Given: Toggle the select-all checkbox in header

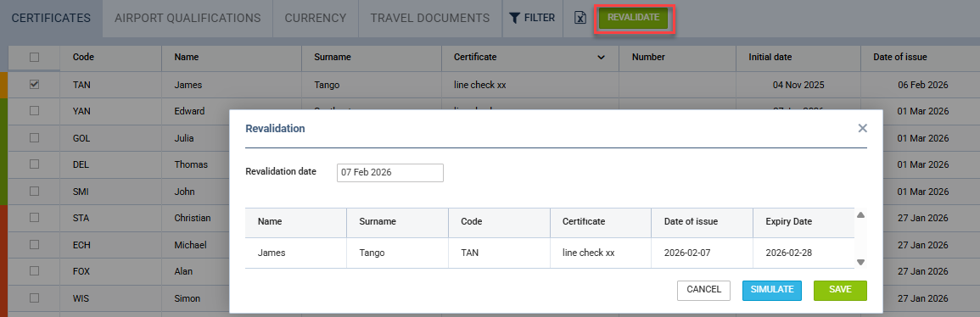Looking at the screenshot, I should tap(35, 57).
